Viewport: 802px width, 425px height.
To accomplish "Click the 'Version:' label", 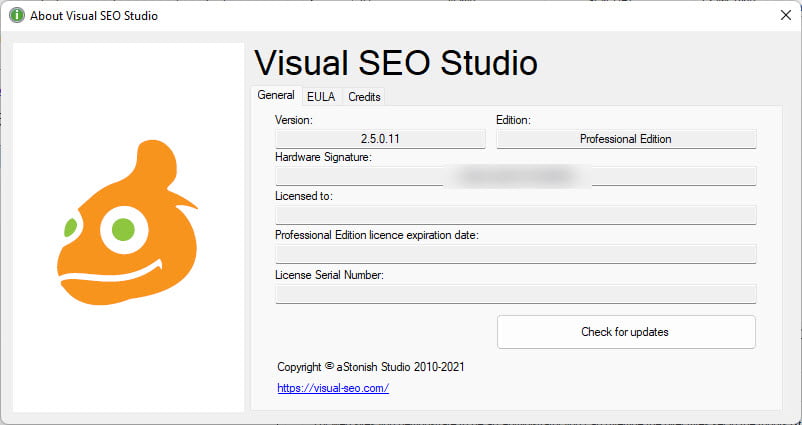I will [x=294, y=120].
